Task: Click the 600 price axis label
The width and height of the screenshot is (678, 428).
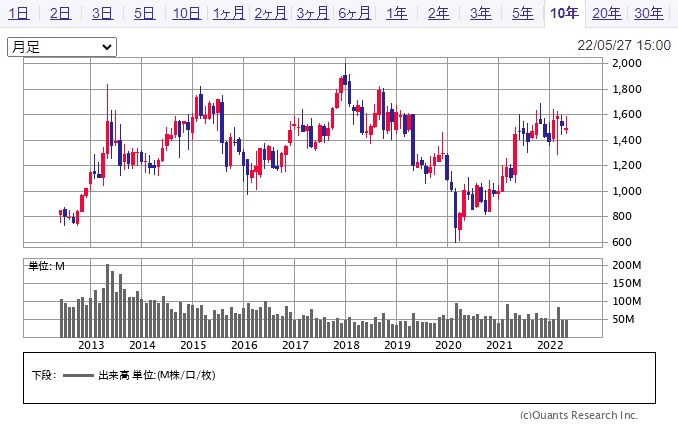Action: click(622, 242)
